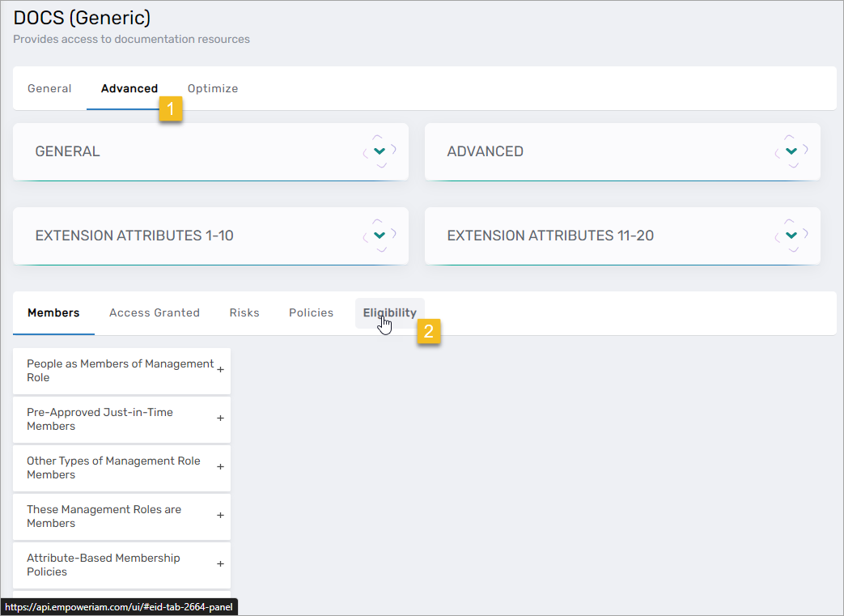The image size is (844, 616).
Task: Expand the Extension Attributes 11-20 chevron
Action: [x=791, y=236]
